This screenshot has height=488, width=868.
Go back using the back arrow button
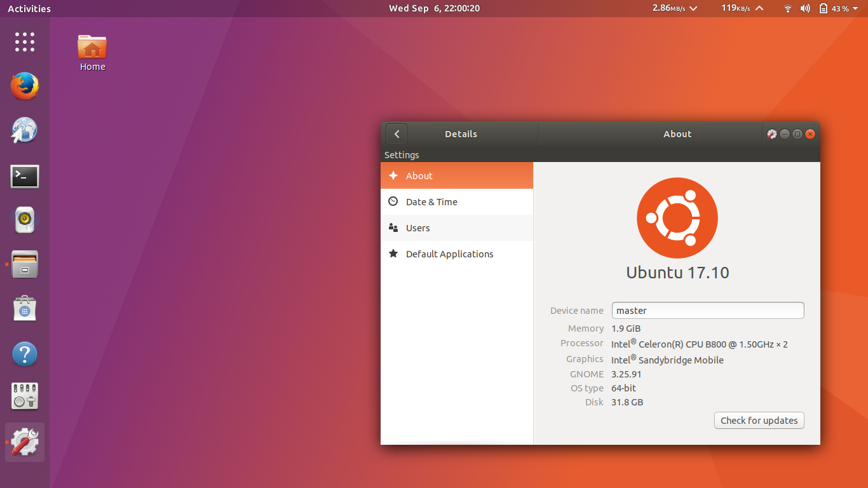396,133
